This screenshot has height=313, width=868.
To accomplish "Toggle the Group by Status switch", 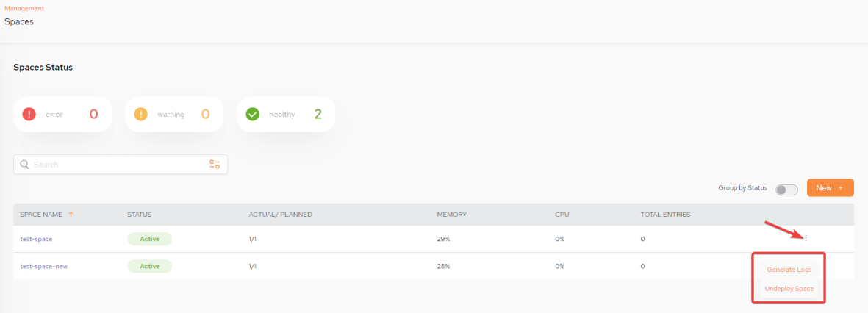I will (786, 190).
